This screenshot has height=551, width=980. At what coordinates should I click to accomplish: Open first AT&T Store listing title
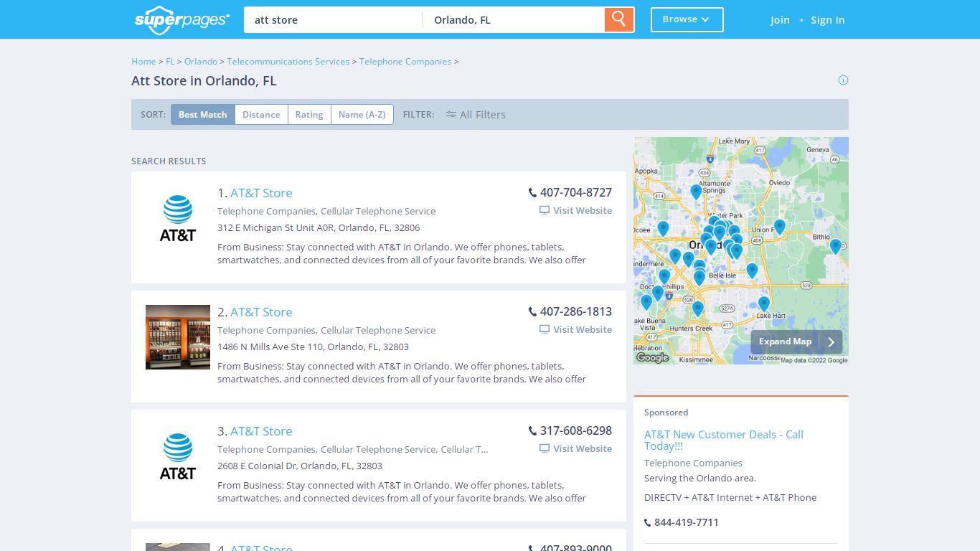point(261,193)
